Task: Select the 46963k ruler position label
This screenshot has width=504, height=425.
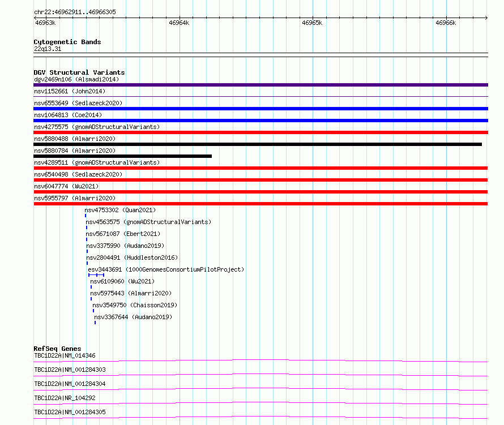Action: click(45, 23)
